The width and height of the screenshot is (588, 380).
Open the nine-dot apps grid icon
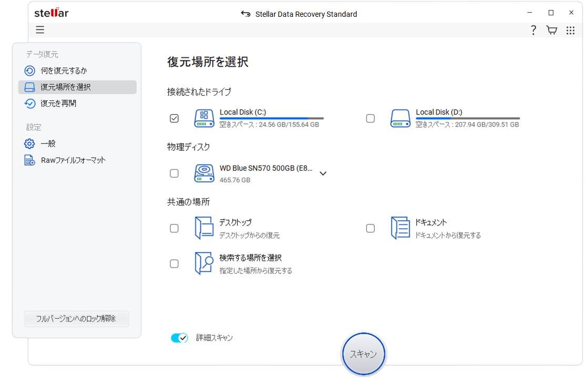click(x=570, y=30)
